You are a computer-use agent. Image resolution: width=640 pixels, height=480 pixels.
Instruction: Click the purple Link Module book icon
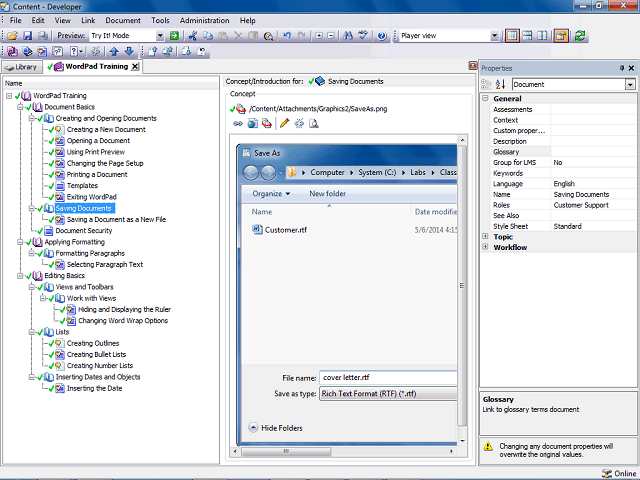pos(12,51)
